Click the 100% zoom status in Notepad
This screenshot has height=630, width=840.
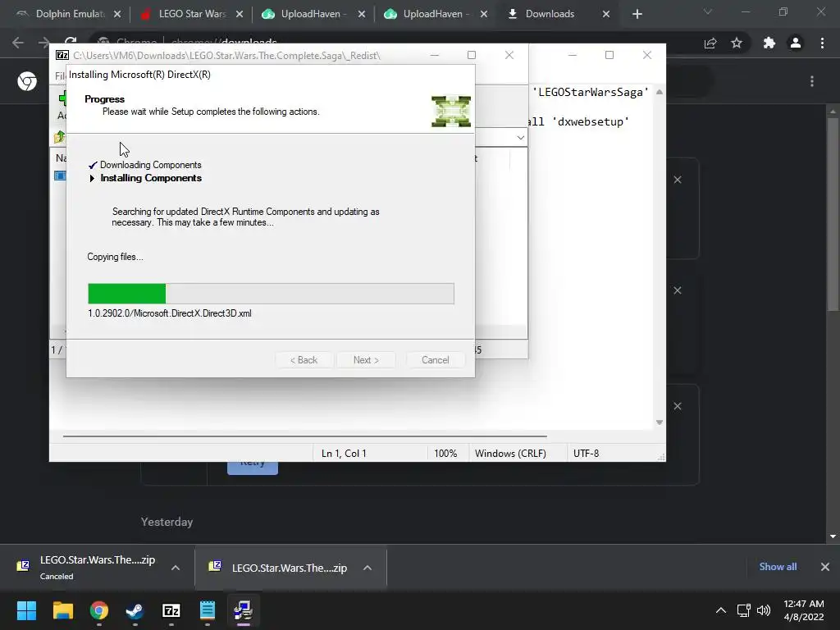[x=445, y=453]
